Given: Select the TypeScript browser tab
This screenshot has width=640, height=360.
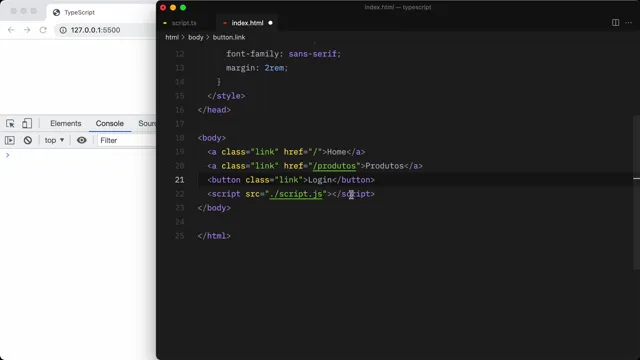Looking at the screenshot, I should (x=80, y=13).
